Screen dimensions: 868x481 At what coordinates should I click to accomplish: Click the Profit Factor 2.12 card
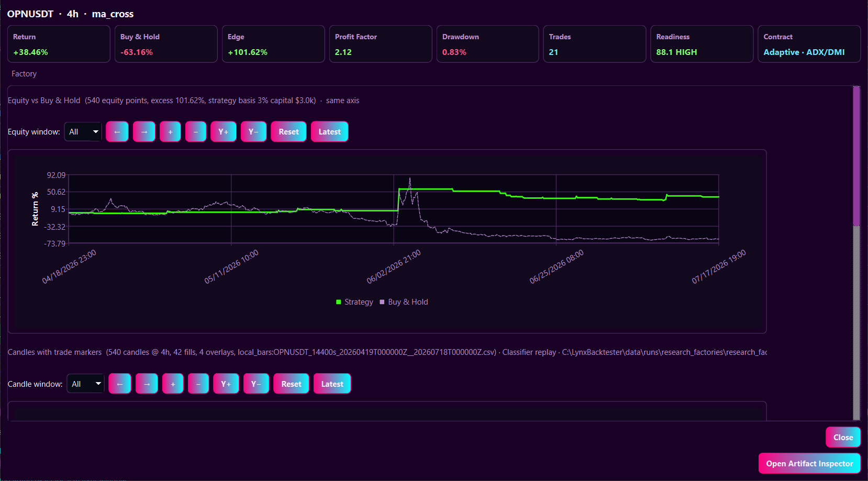point(381,44)
